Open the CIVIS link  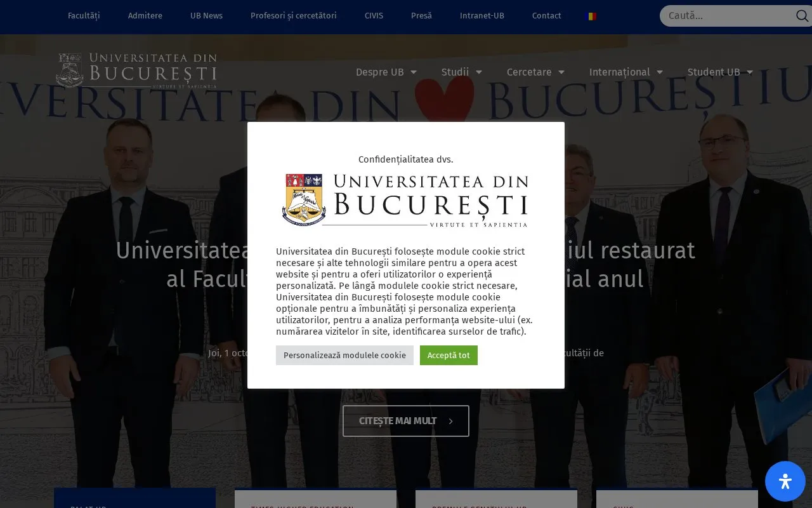point(374,16)
